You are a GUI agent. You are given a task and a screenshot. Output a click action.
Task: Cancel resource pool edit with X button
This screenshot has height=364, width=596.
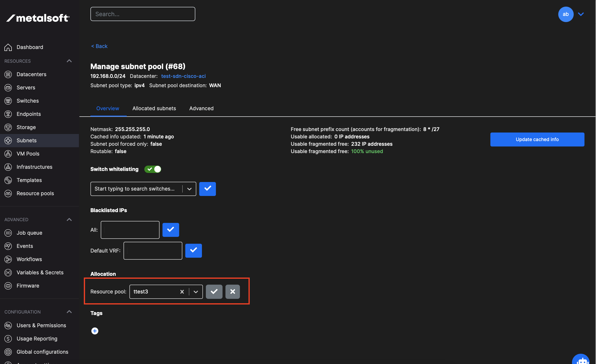pyautogui.click(x=233, y=292)
